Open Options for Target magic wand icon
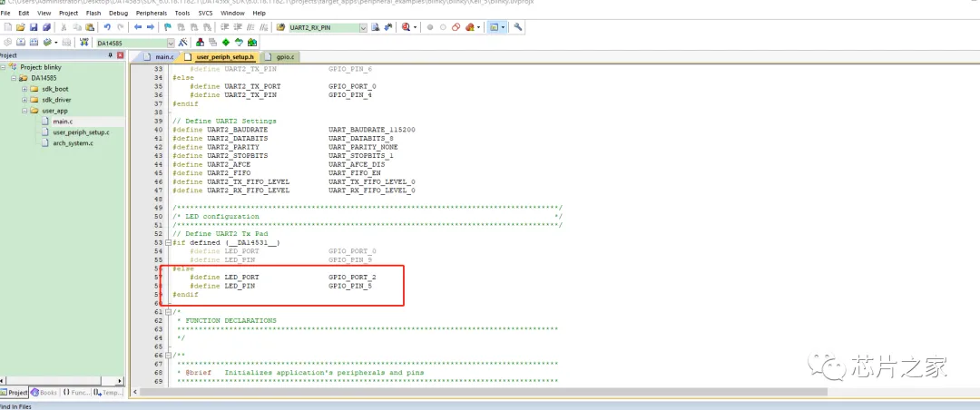Viewport: 980px width, 410px height. tap(184, 43)
